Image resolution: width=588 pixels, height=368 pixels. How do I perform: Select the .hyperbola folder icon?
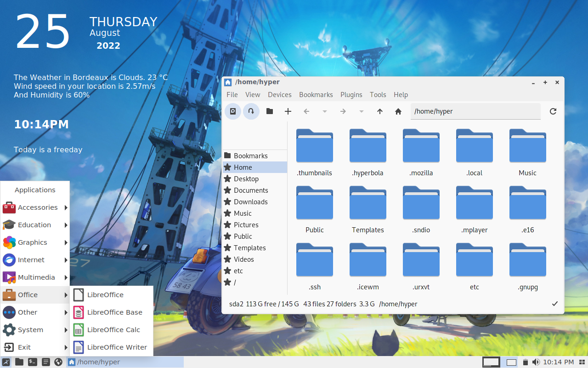click(x=368, y=145)
